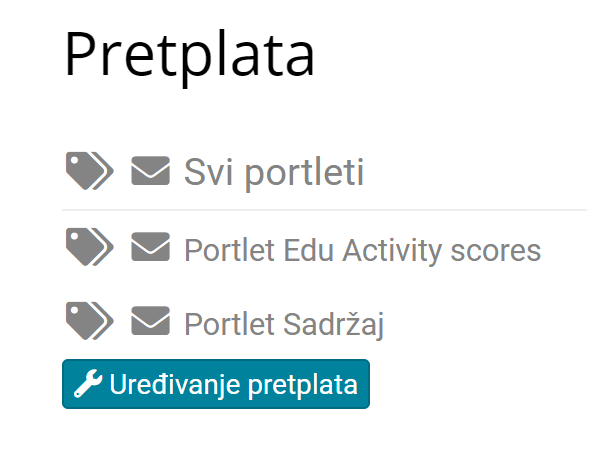Click the envelope icon beside Svi portleti

click(151, 171)
